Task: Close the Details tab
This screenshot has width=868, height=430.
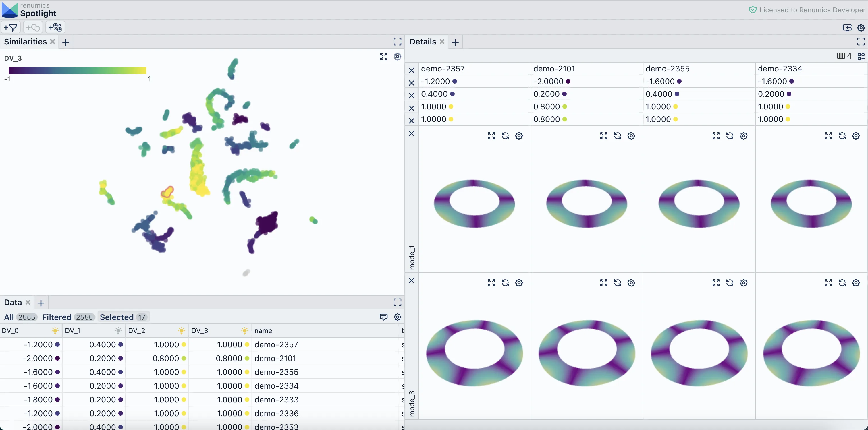Action: click(442, 41)
